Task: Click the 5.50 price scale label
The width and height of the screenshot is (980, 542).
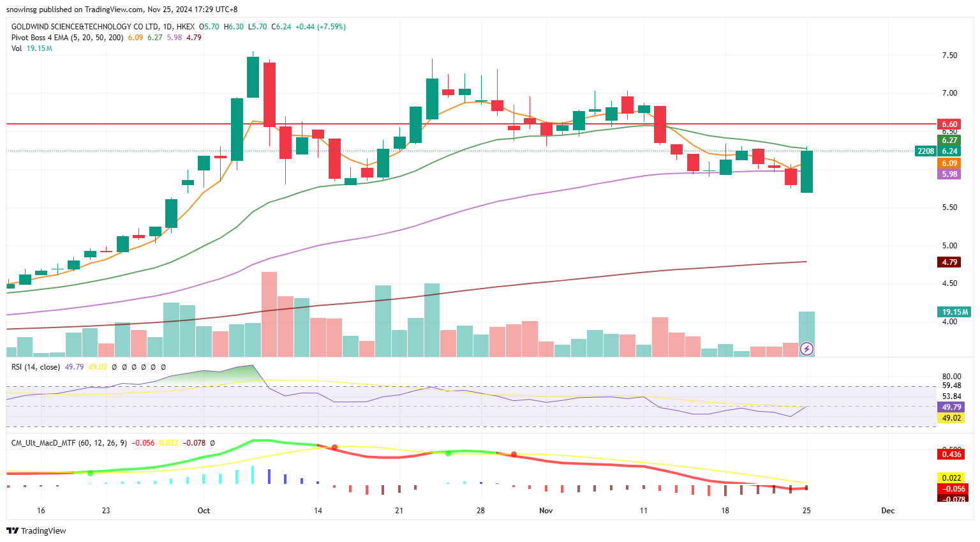Action: [x=949, y=207]
